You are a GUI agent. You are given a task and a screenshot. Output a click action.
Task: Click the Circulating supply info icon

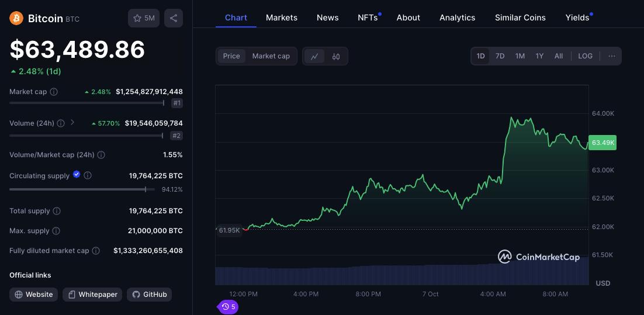pyautogui.click(x=88, y=175)
